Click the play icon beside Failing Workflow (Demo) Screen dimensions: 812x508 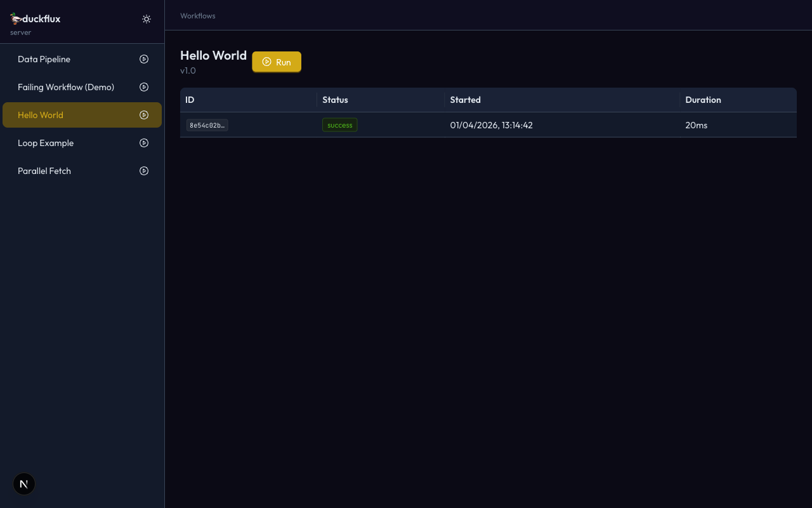click(144, 87)
